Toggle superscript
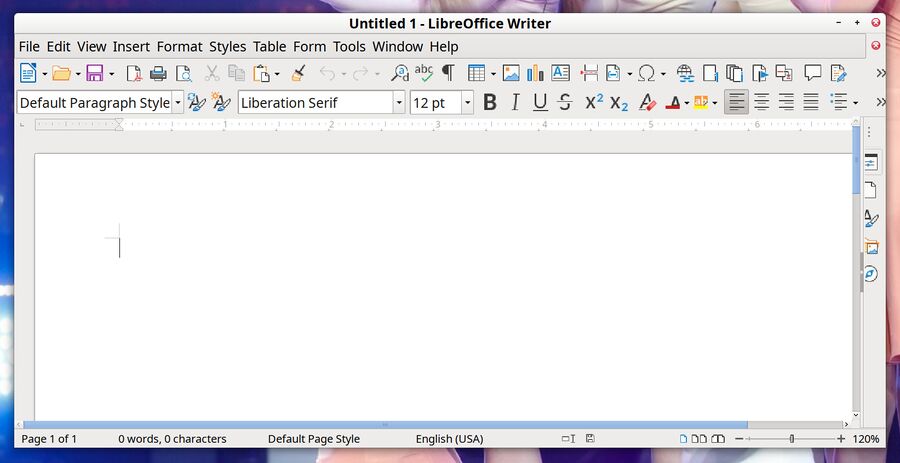900x463 pixels. pos(593,103)
